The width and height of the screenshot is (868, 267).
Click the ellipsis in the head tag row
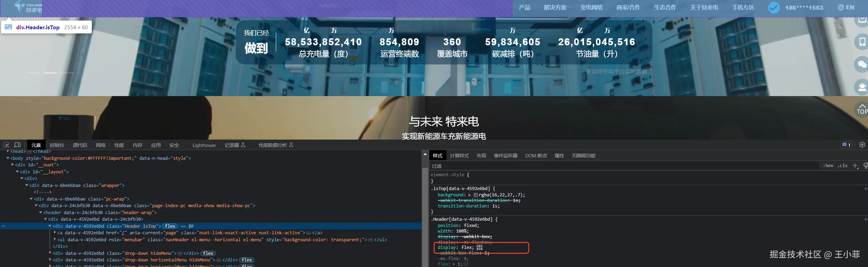[29, 152]
